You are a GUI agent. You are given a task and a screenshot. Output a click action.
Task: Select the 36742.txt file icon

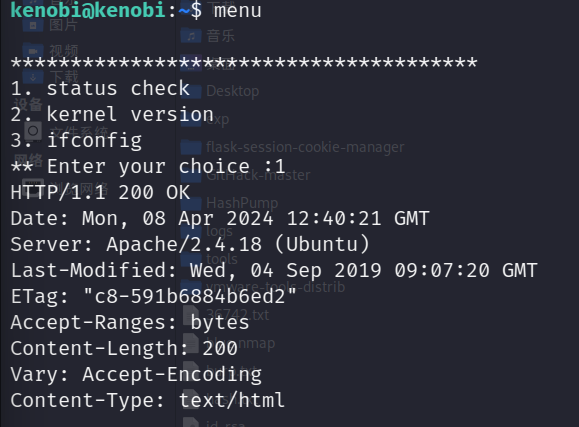191,315
